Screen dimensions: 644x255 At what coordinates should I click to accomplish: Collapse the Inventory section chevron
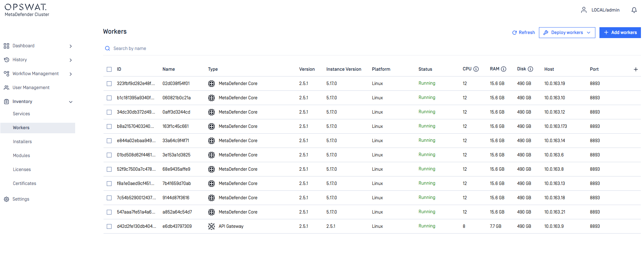[x=71, y=102]
